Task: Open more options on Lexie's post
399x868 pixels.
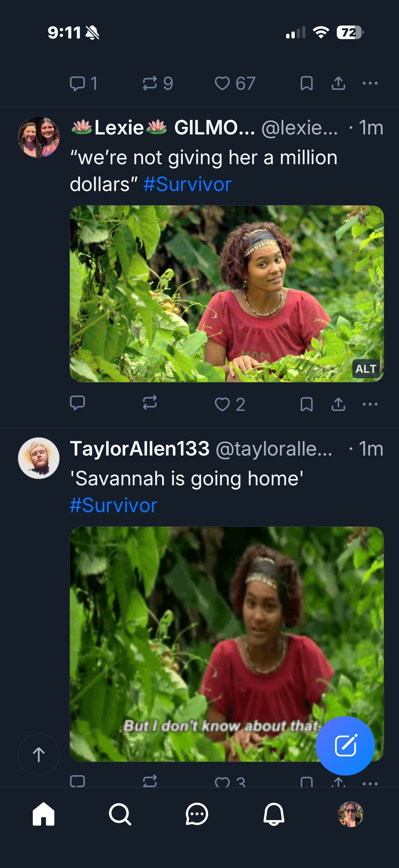Action: (370, 404)
